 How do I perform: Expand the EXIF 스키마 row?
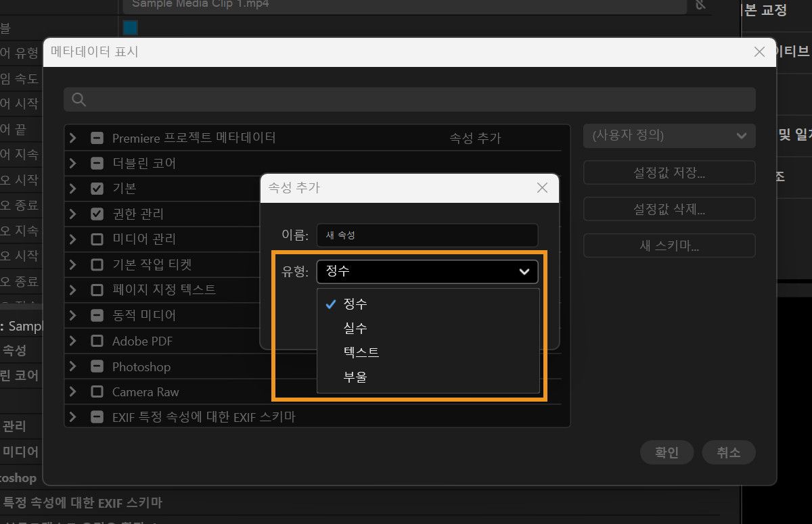click(x=73, y=417)
